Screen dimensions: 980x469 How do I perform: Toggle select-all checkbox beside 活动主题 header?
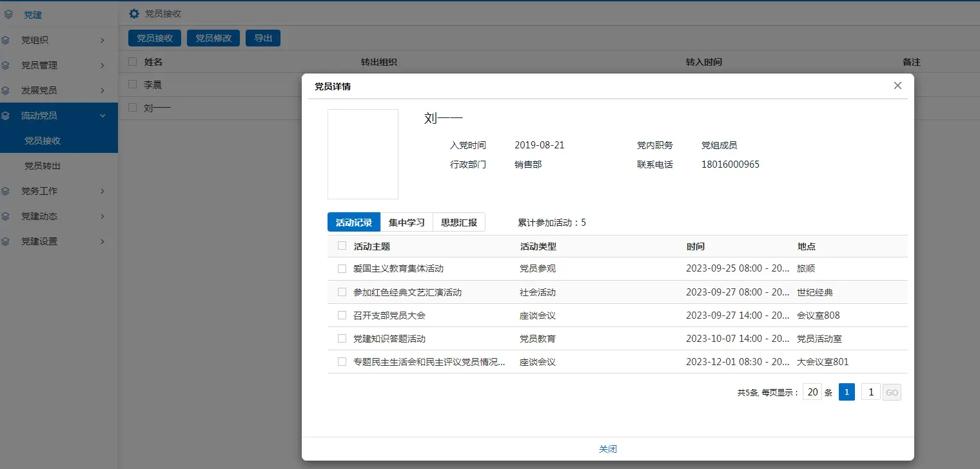coord(342,246)
